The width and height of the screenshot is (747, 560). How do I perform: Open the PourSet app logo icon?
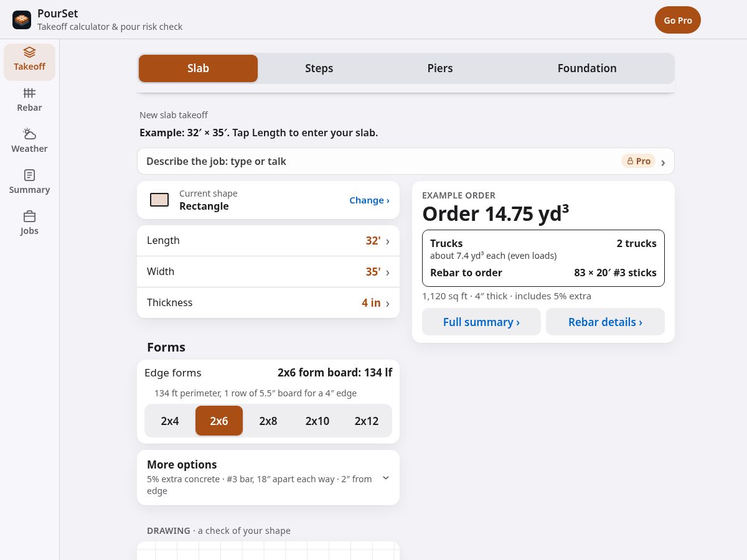click(22, 20)
